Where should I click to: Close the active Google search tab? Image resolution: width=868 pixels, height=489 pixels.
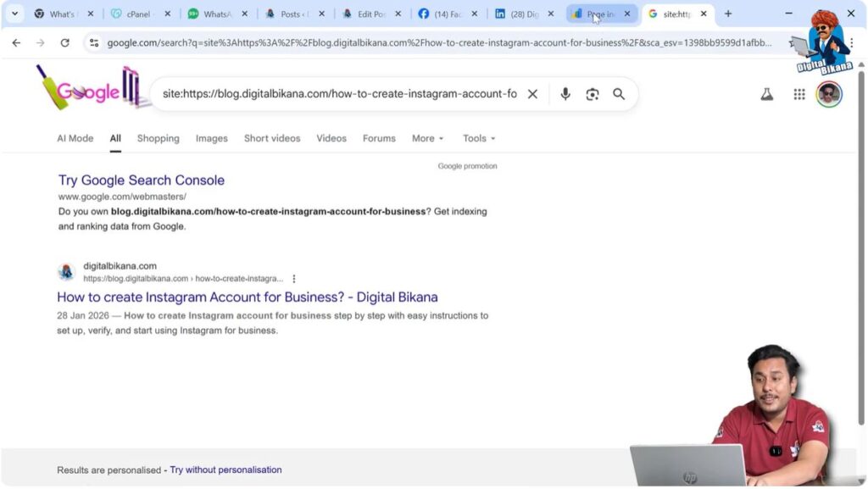click(x=704, y=14)
